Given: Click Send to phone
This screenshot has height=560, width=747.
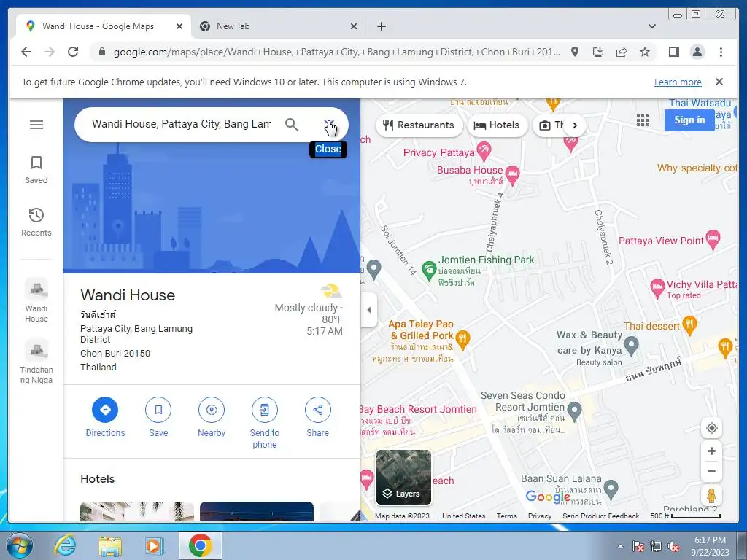Looking at the screenshot, I should point(264,424).
